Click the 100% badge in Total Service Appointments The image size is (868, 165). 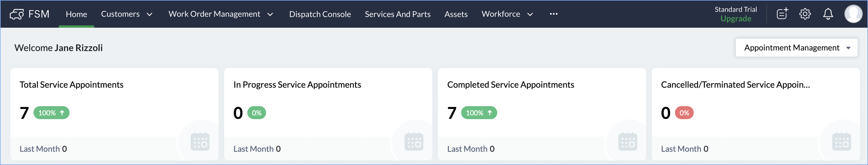tap(52, 113)
